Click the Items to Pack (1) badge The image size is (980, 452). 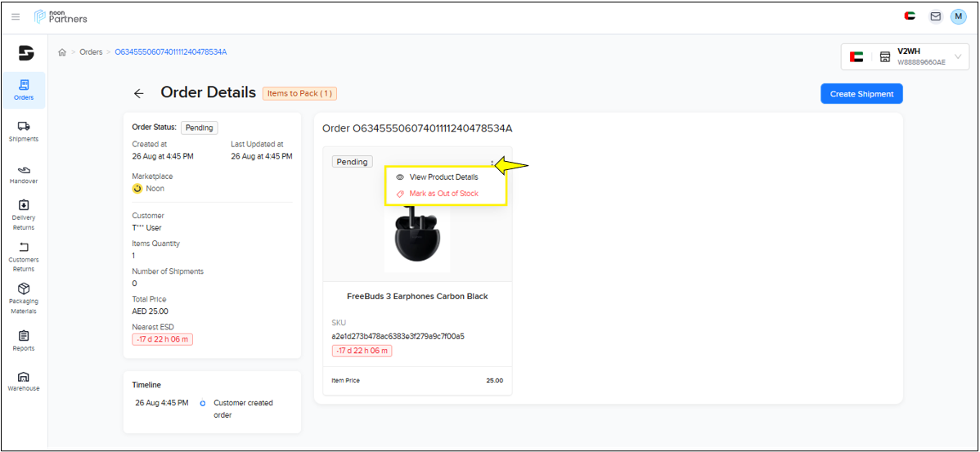[300, 94]
